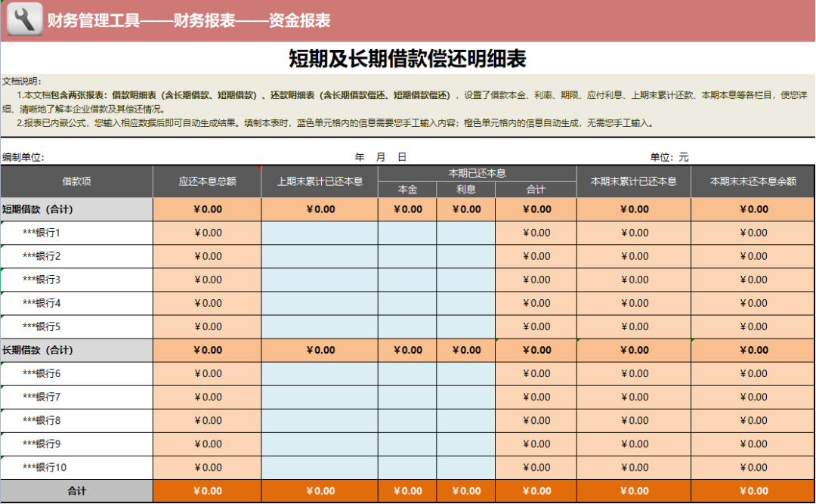Click 银行5 本金 blue input cell
The image size is (816, 504).
pyautogui.click(x=407, y=326)
